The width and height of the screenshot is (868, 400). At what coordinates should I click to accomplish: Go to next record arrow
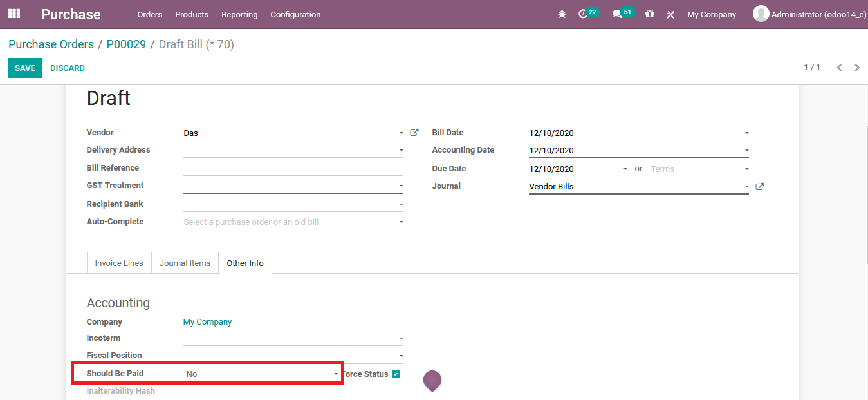(x=857, y=68)
